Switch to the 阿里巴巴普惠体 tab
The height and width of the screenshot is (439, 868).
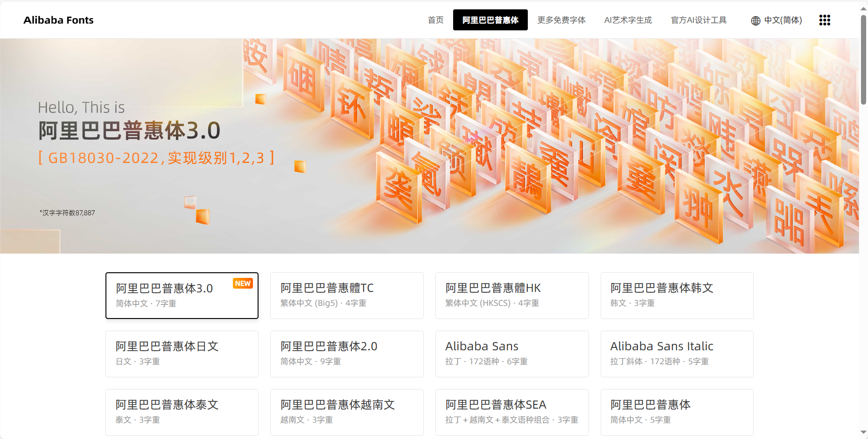coord(490,20)
